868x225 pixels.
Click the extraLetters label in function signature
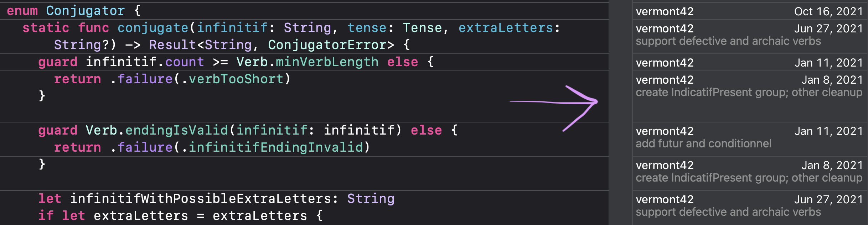[x=506, y=28]
